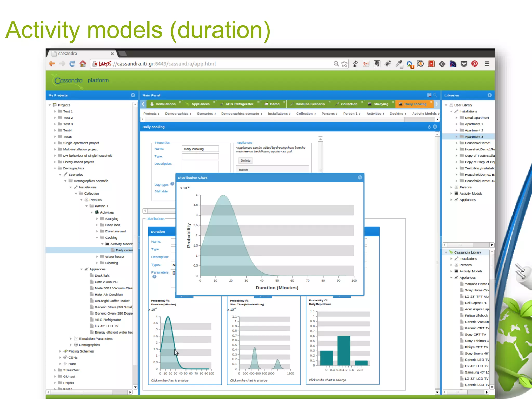Expand the Simulation Parameters node
The image size is (532, 399).
pyautogui.click(x=71, y=339)
